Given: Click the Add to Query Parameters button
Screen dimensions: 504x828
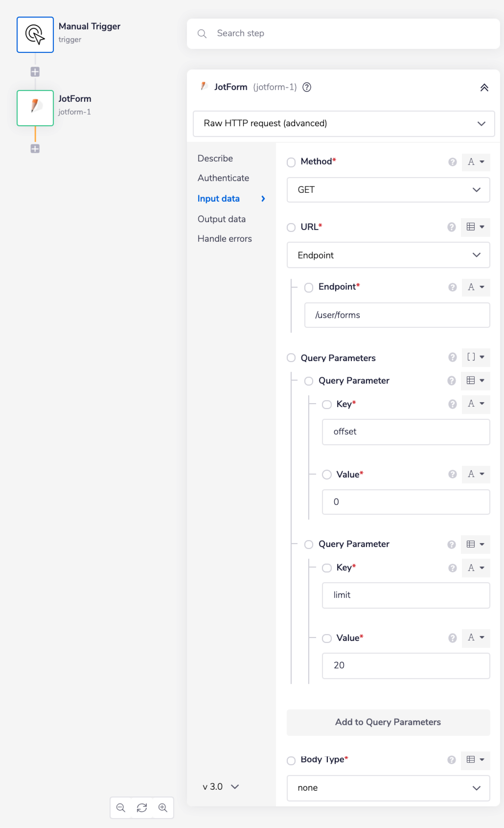Looking at the screenshot, I should pyautogui.click(x=388, y=722).
